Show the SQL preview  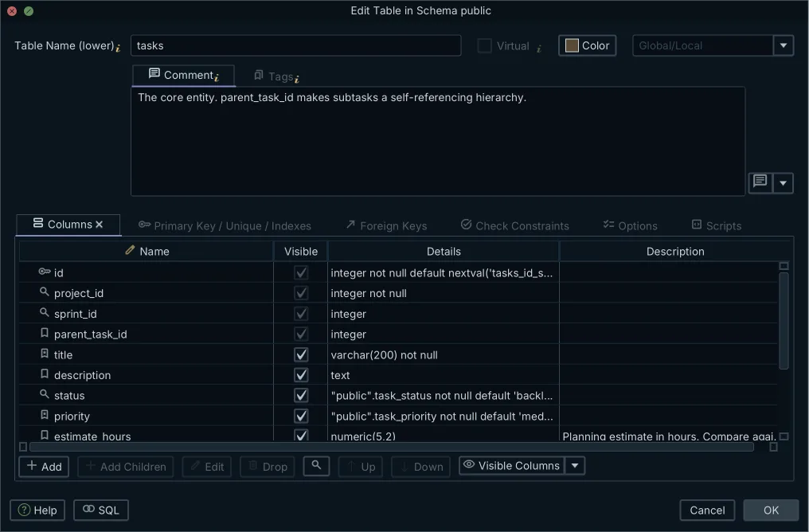click(x=101, y=510)
